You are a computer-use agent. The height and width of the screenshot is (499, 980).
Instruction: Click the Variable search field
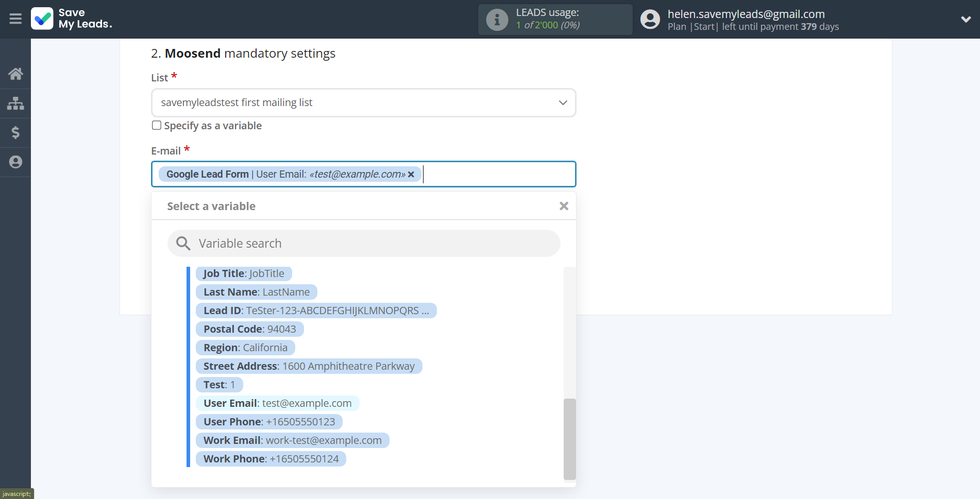(x=364, y=243)
